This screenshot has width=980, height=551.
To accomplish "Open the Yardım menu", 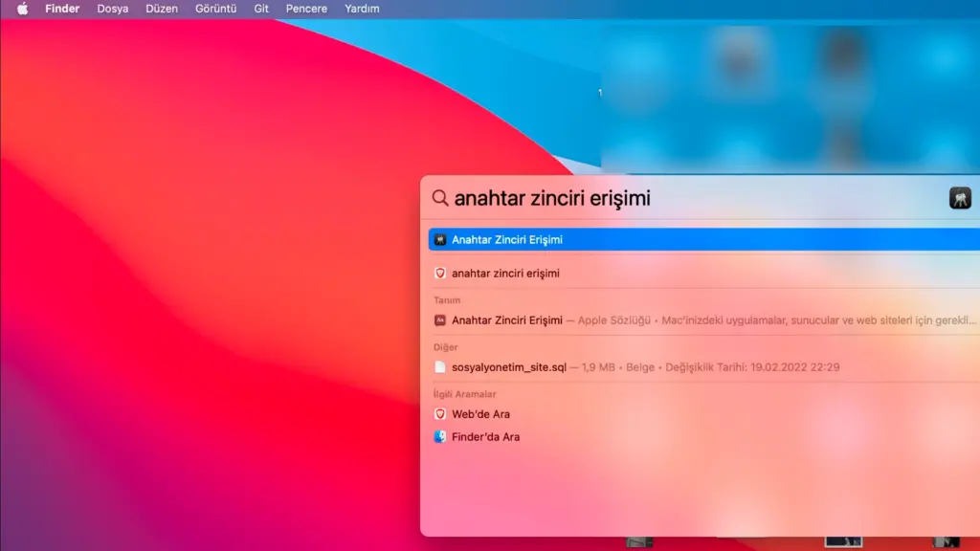I will point(362,9).
